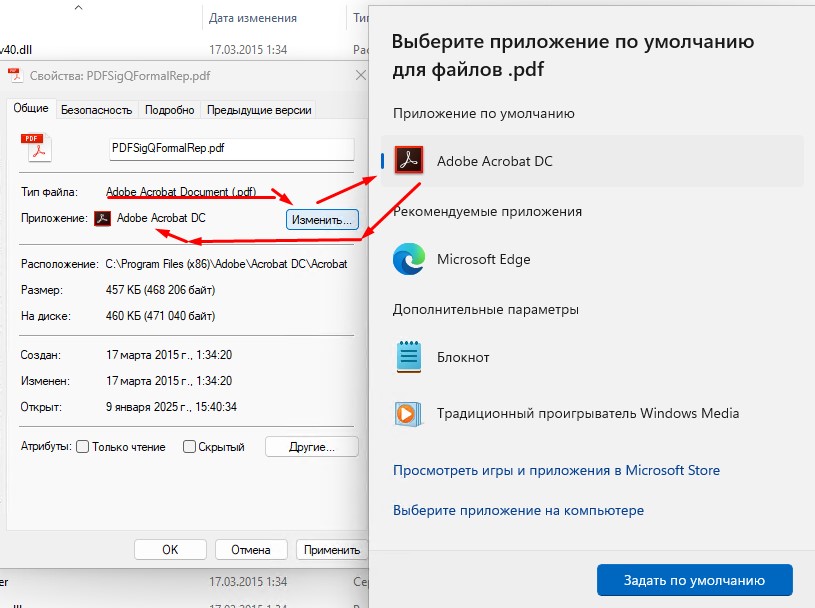
Task: Open the Microsoft Store apps link
Action: click(556, 470)
